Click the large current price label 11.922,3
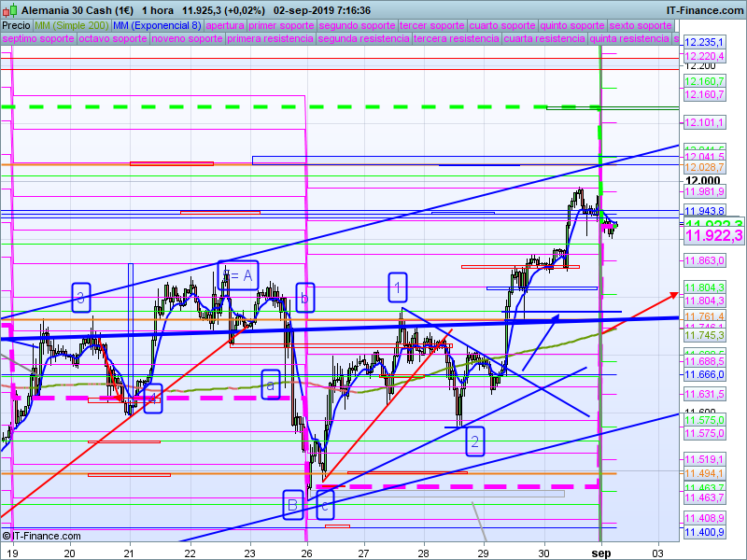 click(x=713, y=235)
